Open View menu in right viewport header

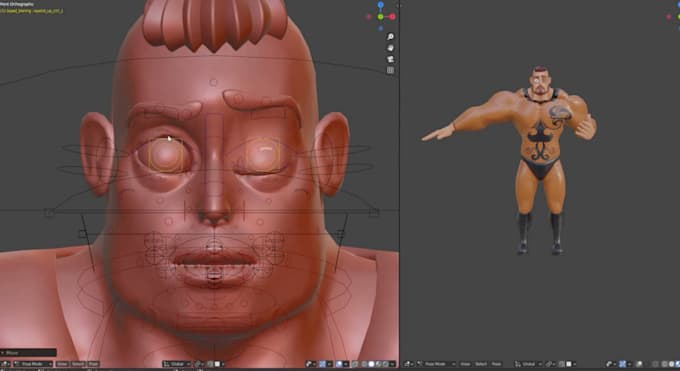point(465,364)
